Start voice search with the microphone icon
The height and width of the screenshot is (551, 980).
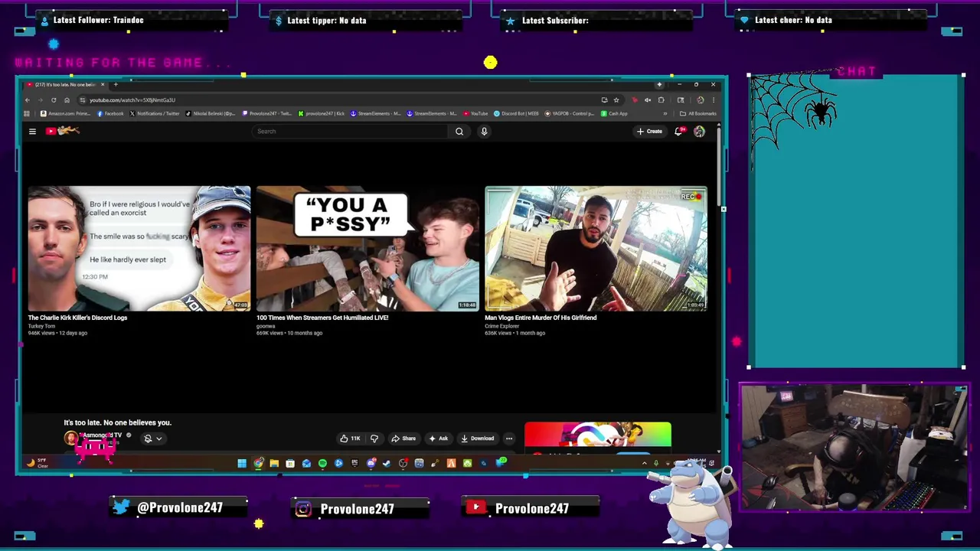pos(484,132)
